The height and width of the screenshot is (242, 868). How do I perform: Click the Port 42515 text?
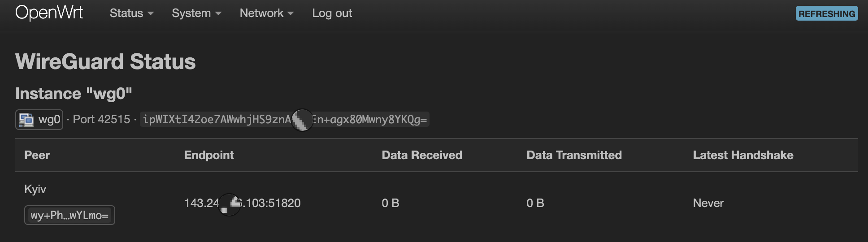pyautogui.click(x=101, y=120)
